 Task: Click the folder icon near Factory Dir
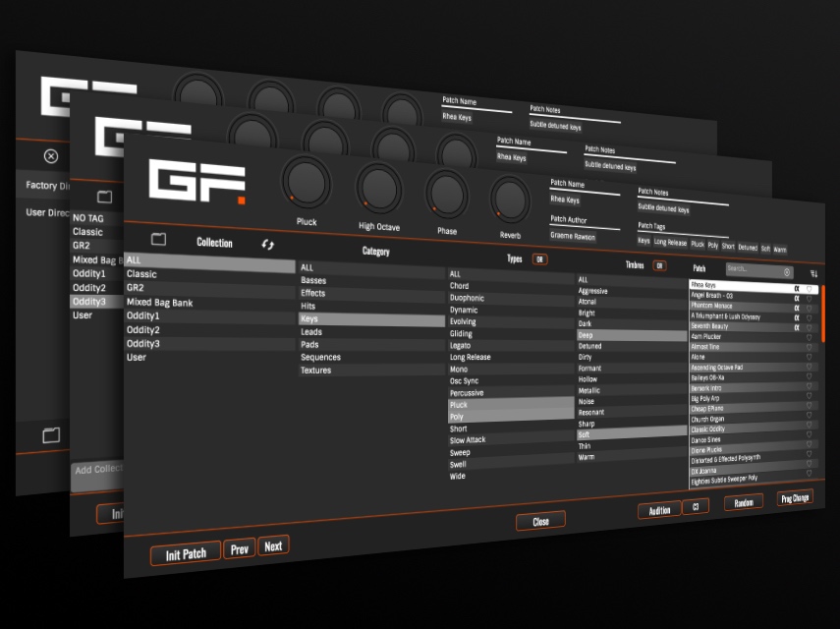coord(104,198)
